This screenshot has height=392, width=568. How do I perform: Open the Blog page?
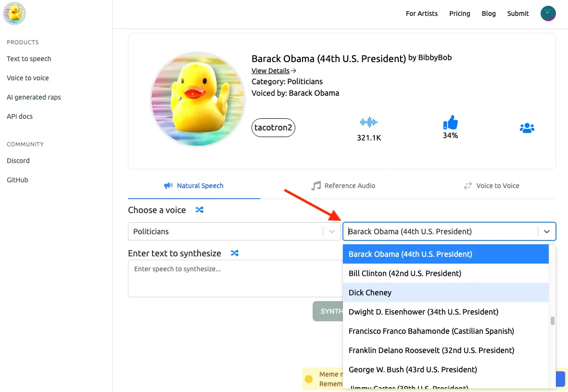pyautogui.click(x=489, y=13)
